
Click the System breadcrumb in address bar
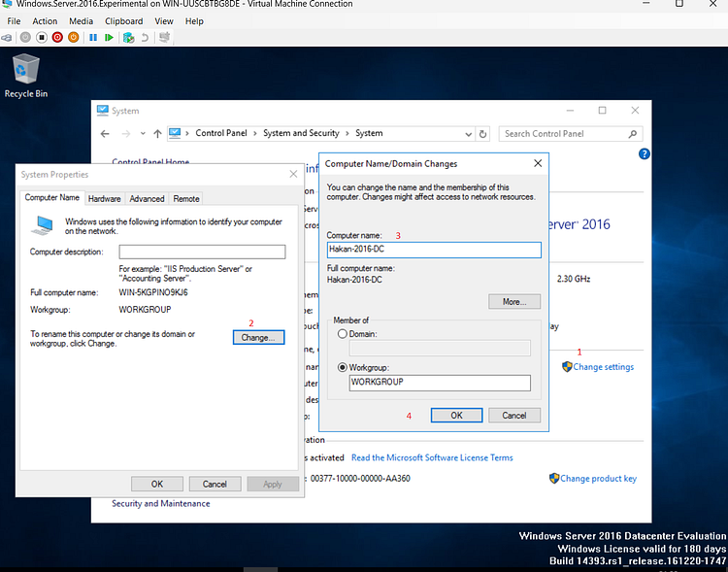(x=369, y=133)
